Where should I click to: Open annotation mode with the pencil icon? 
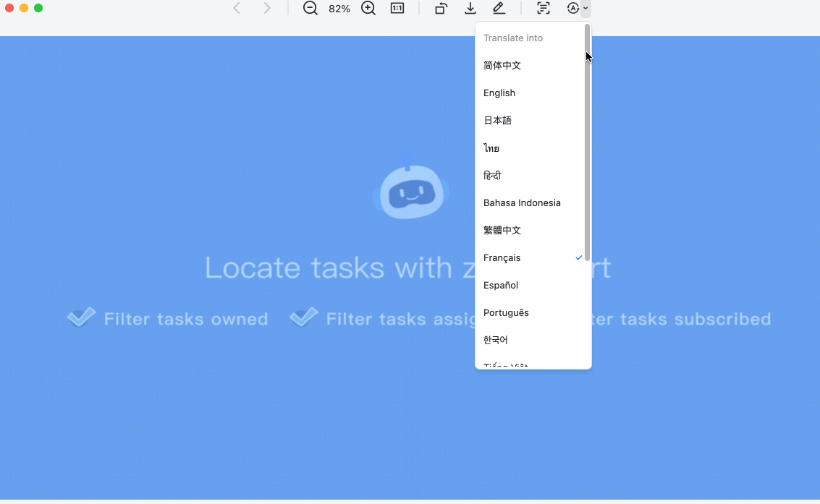tap(501, 9)
